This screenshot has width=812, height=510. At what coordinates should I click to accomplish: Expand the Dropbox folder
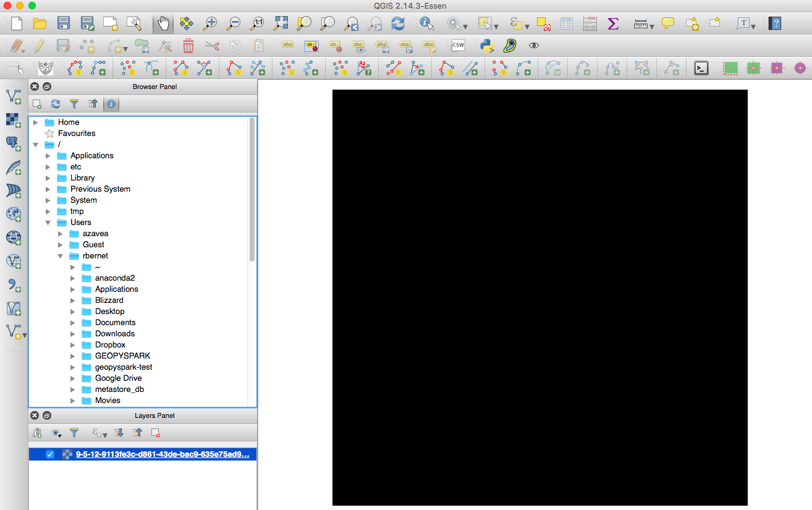pyautogui.click(x=73, y=344)
